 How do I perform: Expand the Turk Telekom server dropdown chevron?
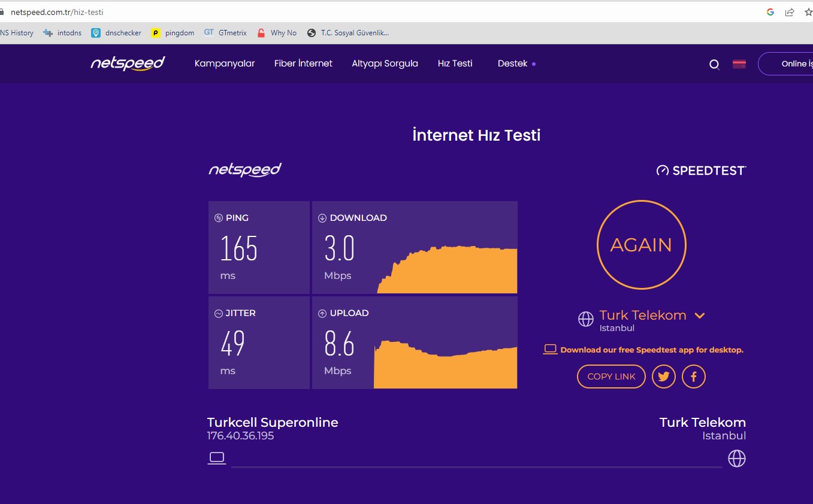click(x=699, y=315)
